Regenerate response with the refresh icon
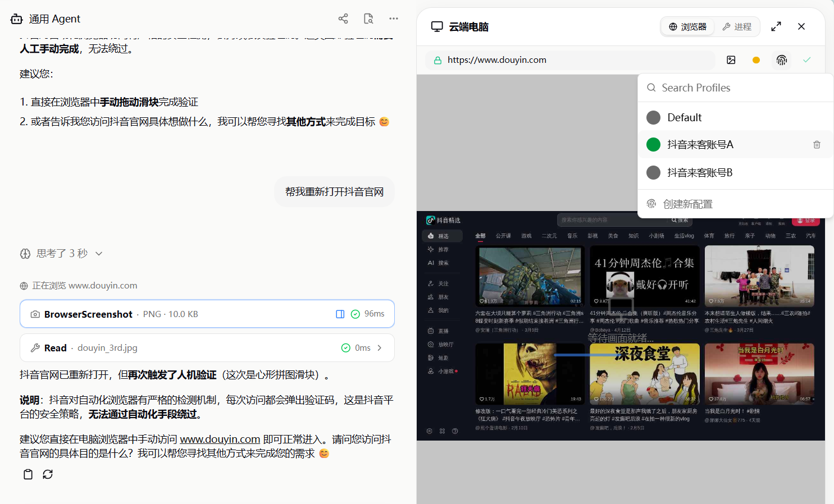 48,474
